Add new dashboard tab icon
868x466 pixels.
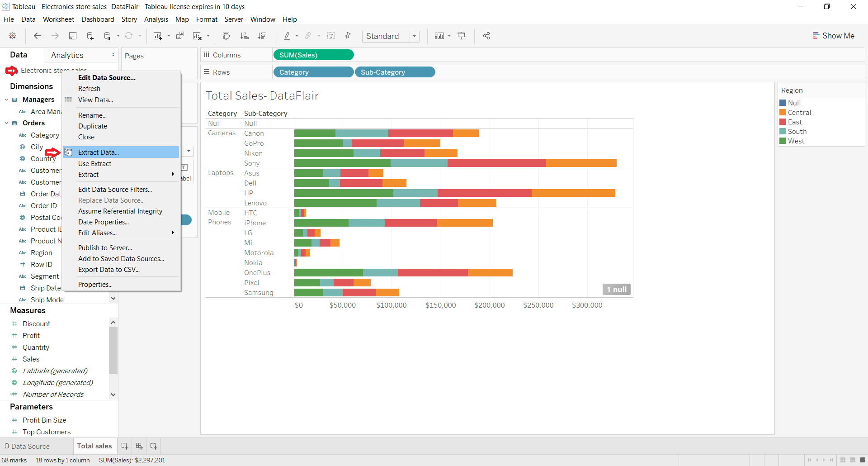pos(139,446)
